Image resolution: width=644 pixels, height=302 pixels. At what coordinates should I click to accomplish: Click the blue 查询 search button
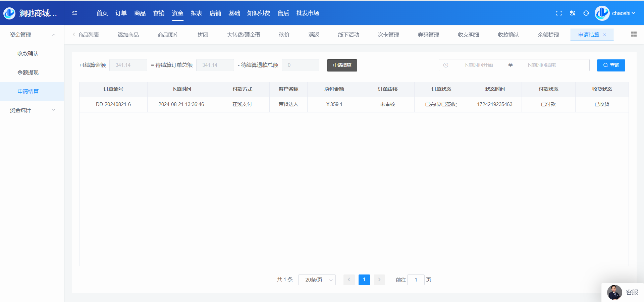[x=611, y=65]
